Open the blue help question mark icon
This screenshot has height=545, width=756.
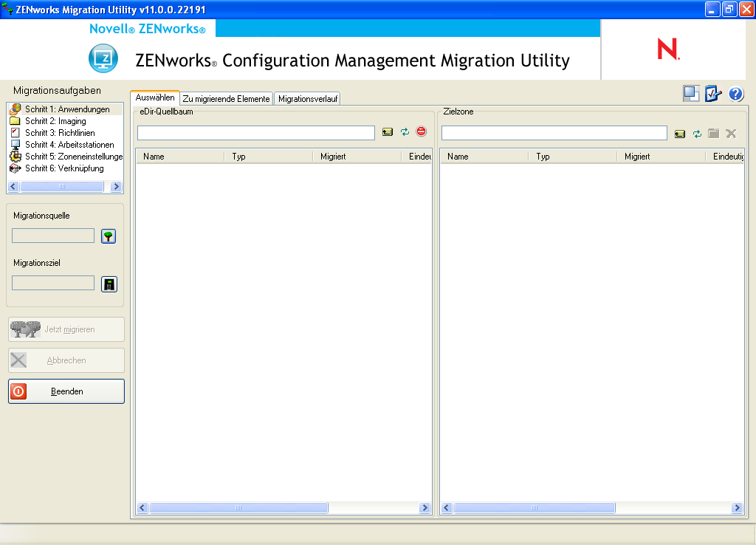pyautogui.click(x=735, y=94)
